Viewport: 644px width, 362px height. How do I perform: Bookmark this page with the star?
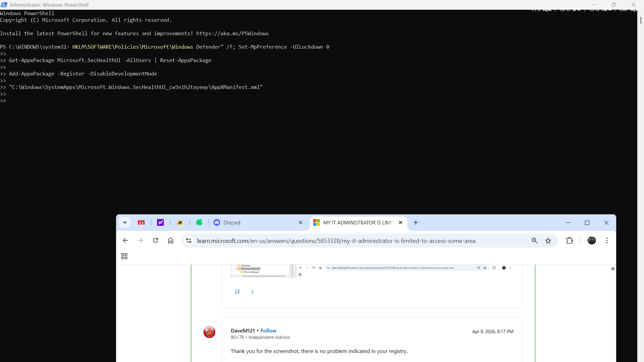pos(548,241)
